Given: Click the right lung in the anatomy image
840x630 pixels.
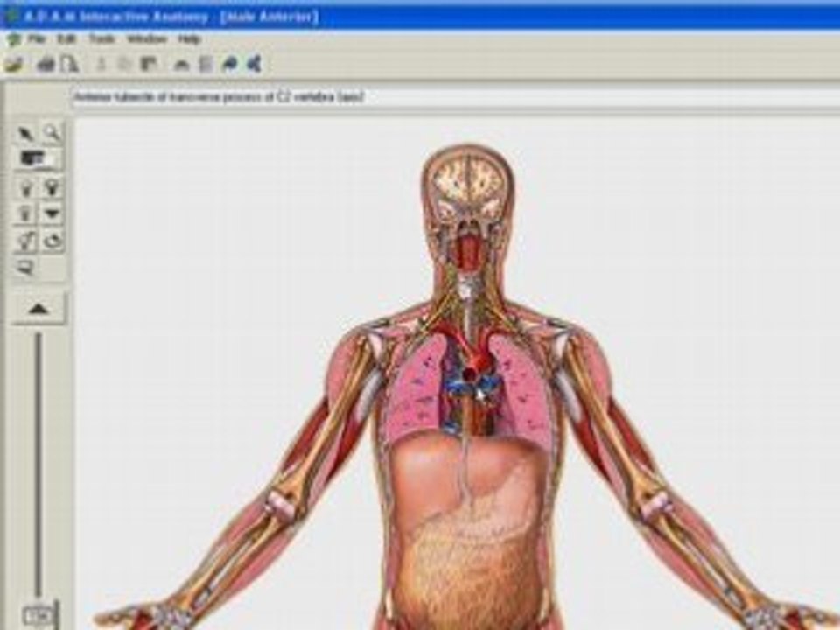Looking at the screenshot, I should pyautogui.click(x=415, y=387).
